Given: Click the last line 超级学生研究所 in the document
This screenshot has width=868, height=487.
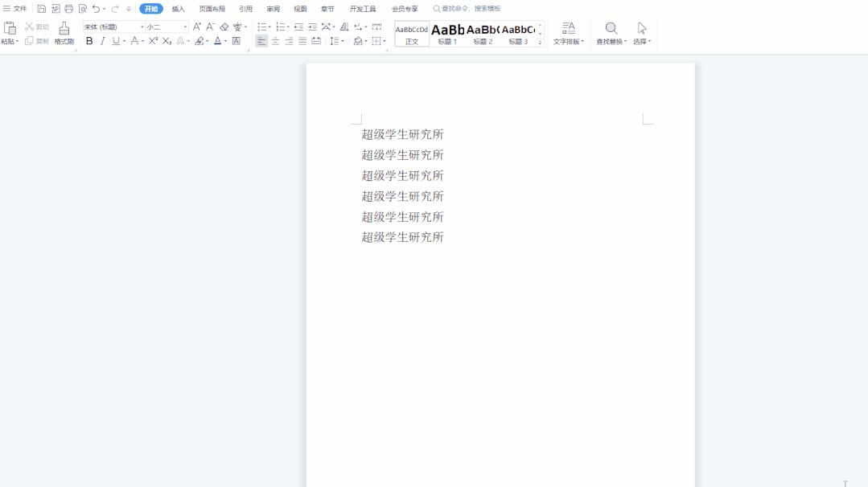Looking at the screenshot, I should (x=402, y=237).
